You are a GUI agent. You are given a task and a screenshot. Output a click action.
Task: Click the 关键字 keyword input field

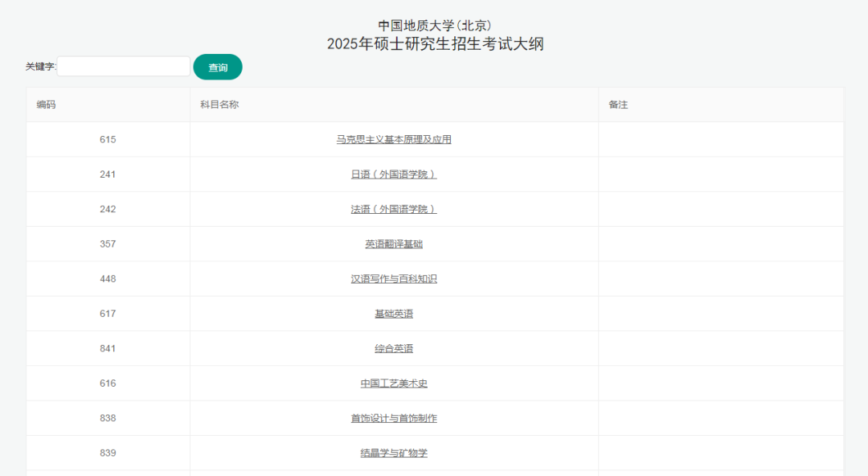pyautogui.click(x=124, y=67)
